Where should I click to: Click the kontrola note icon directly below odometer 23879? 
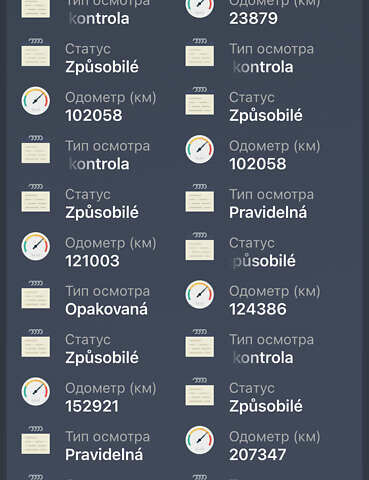point(199,52)
